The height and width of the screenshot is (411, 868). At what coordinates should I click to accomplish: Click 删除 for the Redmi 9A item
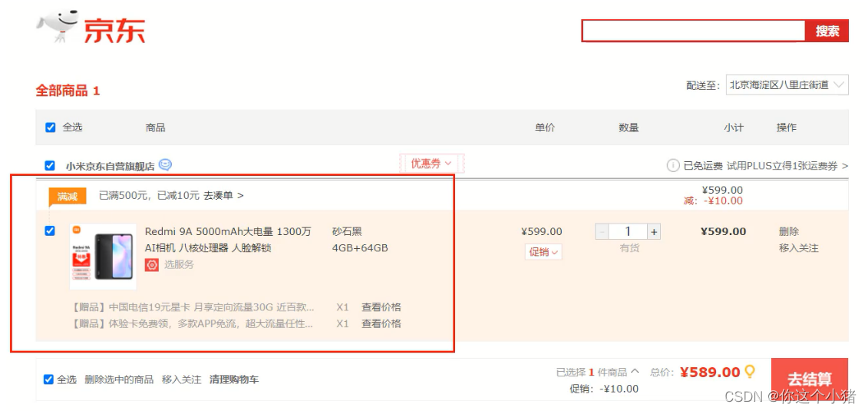coord(789,231)
